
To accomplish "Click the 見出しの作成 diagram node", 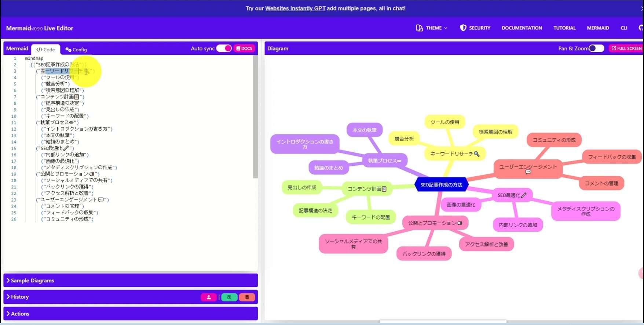I will (x=302, y=187).
